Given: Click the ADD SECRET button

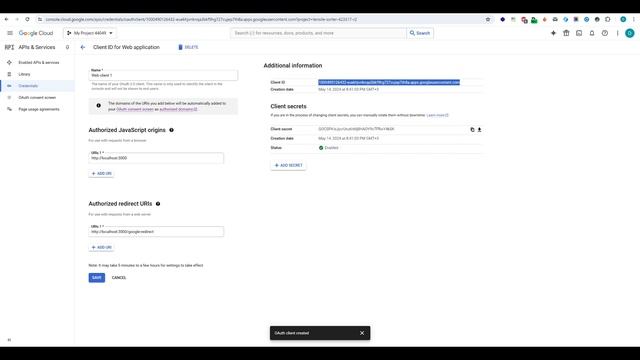Looking at the screenshot, I should point(288,165).
